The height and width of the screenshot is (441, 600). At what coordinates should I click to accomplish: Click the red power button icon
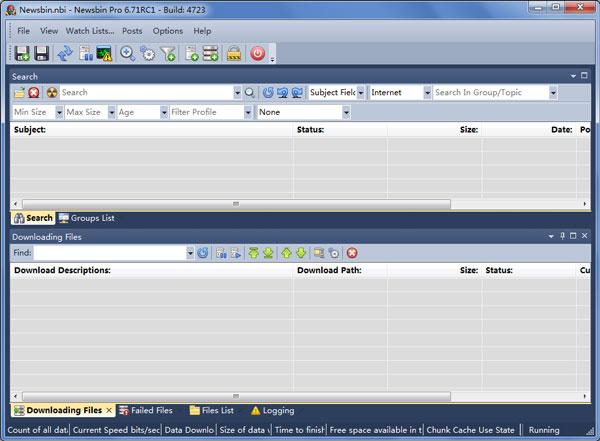pos(258,53)
